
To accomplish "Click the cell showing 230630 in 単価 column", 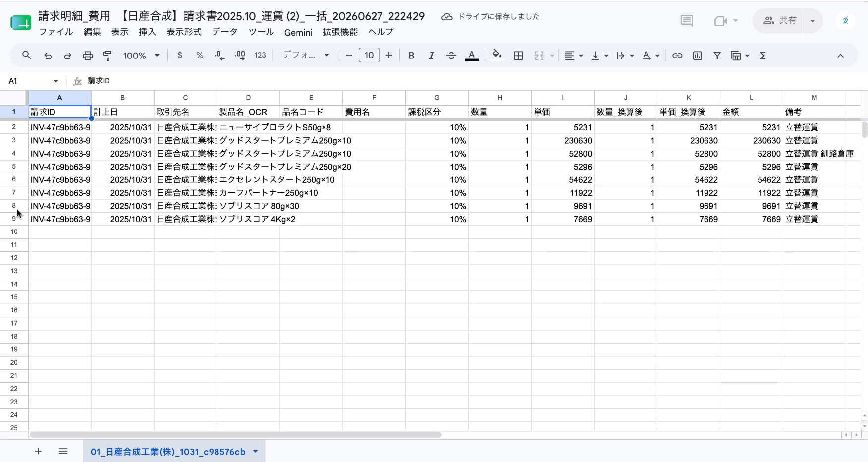I will [563, 141].
